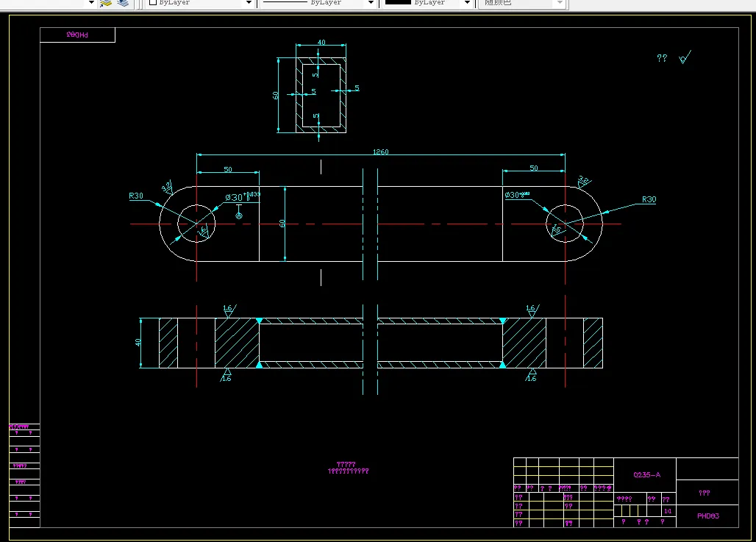Select the 3.2 roughness symbol on the left arc
756x542 pixels.
pos(167,187)
